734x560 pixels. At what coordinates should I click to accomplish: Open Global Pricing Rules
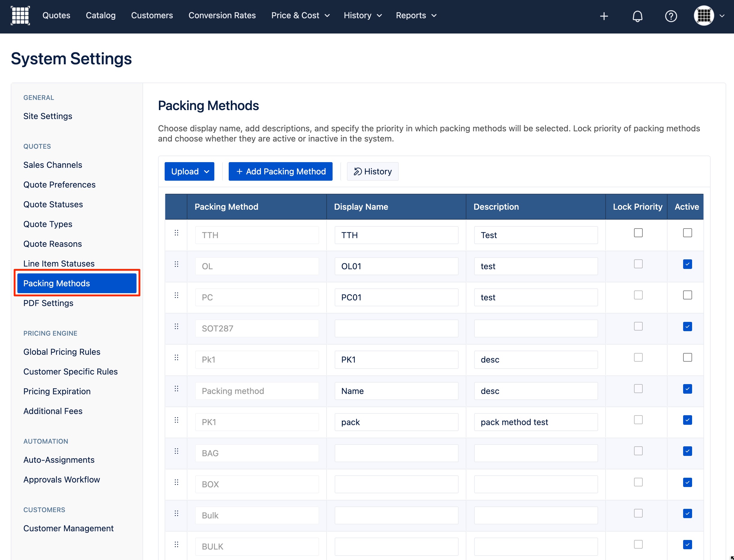pyautogui.click(x=62, y=352)
